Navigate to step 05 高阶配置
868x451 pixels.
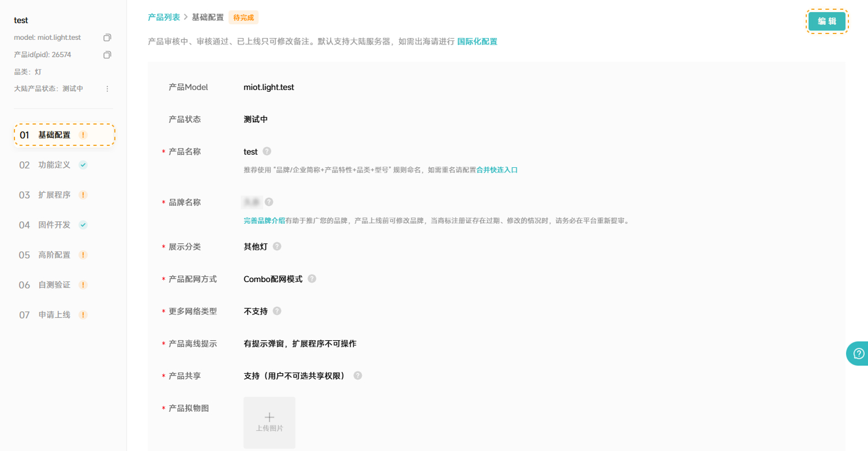click(x=53, y=254)
